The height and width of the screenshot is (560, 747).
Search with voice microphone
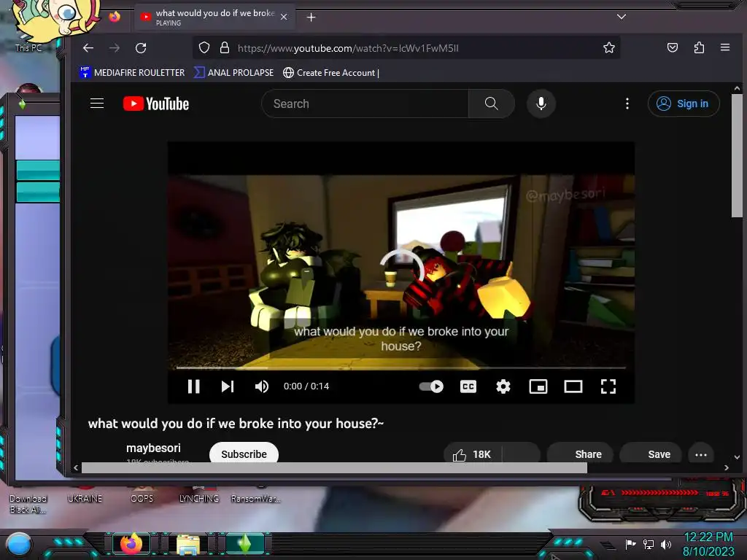[x=541, y=104]
